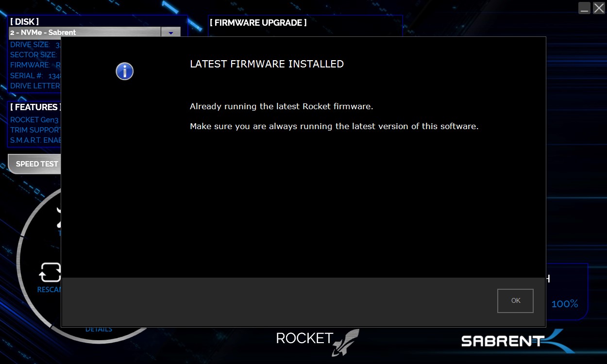Minimize the Sabrent window
Image resolution: width=607 pixels, height=364 pixels.
coord(585,8)
